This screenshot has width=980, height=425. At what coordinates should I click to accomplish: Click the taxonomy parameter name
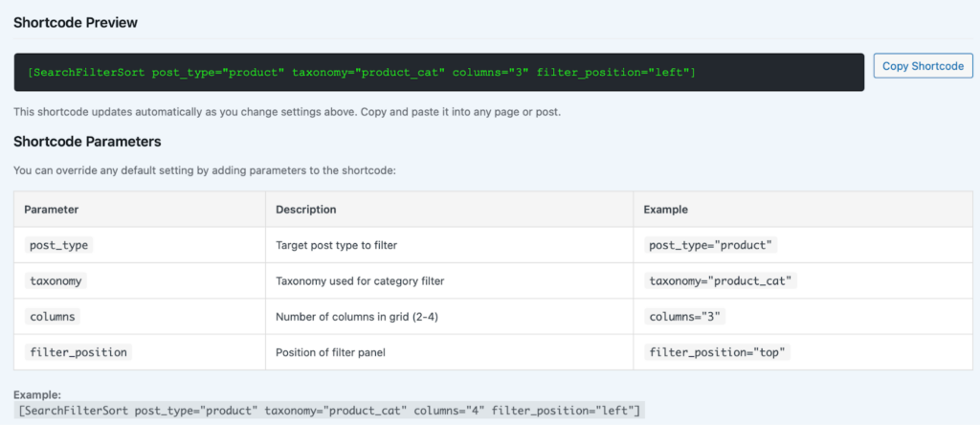pyautogui.click(x=55, y=280)
